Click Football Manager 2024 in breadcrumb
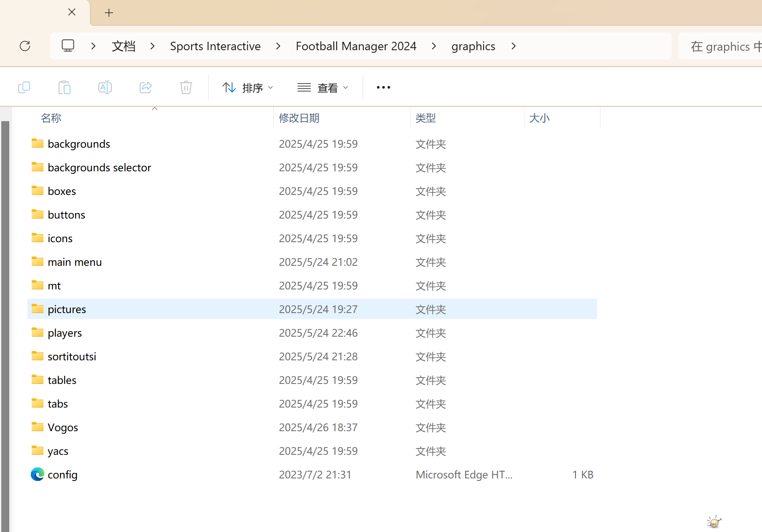Screen dimensions: 762x532 [x=356, y=46]
